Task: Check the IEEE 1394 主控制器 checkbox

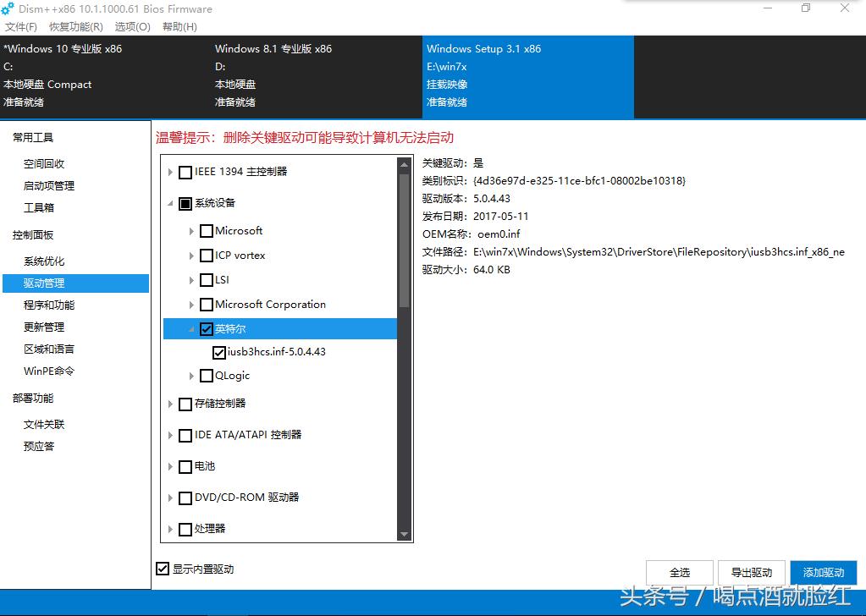Action: 185,172
